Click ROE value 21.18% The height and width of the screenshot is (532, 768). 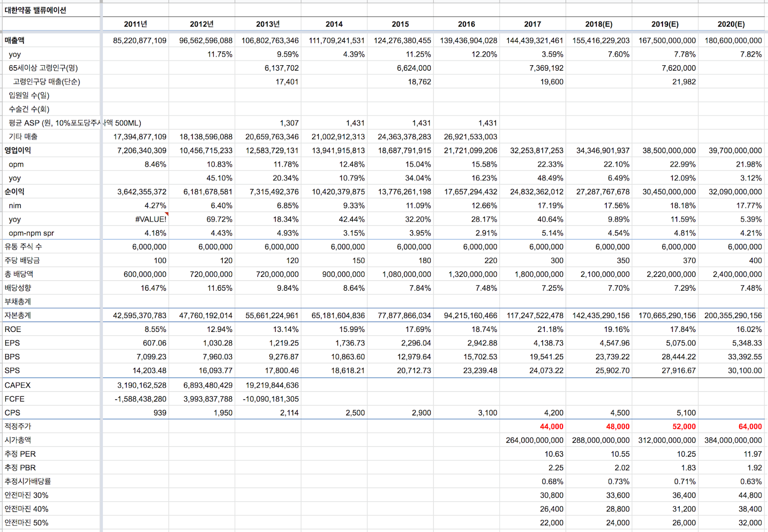point(550,330)
